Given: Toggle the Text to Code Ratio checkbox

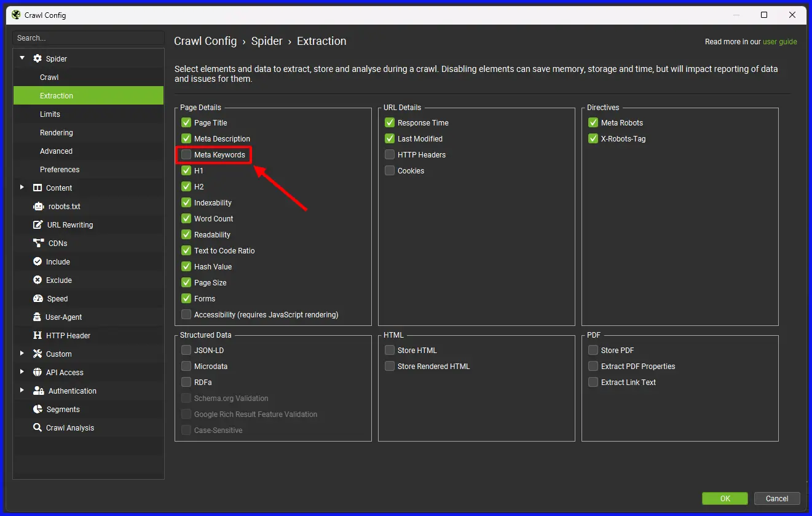Looking at the screenshot, I should [186, 250].
